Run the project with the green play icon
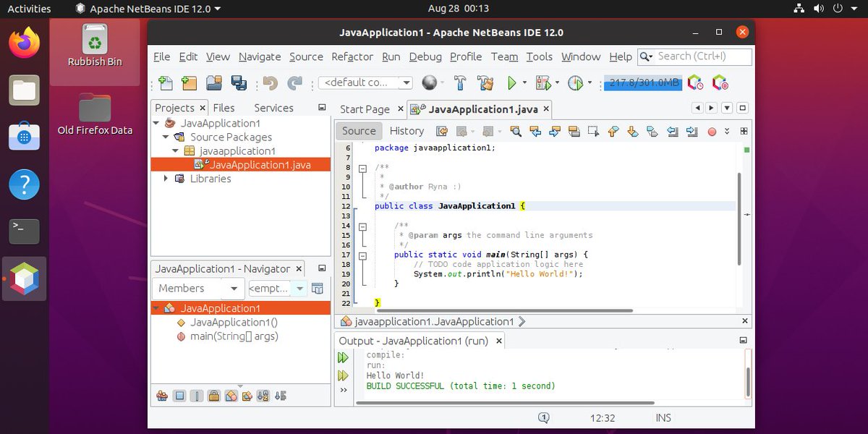The image size is (868, 434). pos(511,82)
